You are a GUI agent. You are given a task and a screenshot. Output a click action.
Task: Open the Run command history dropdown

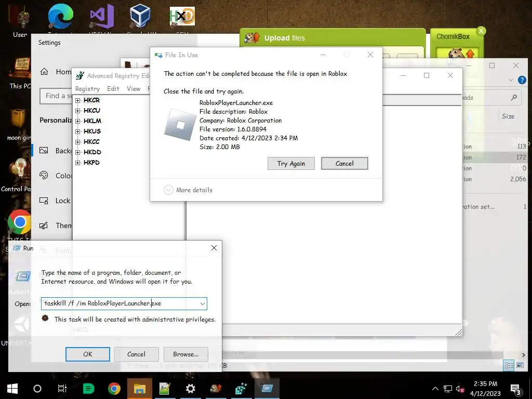point(203,303)
